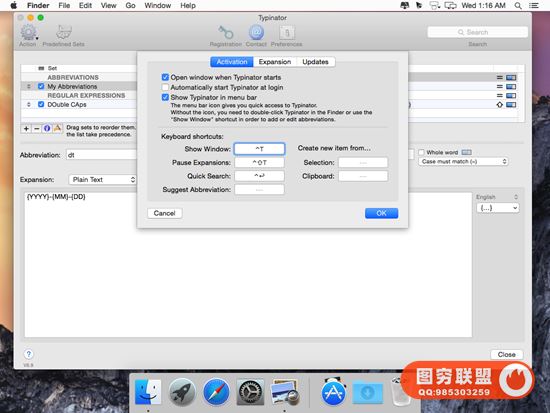Open Plain Text expansion type dropdown
The height and width of the screenshot is (413, 550).
pyautogui.click(x=102, y=180)
